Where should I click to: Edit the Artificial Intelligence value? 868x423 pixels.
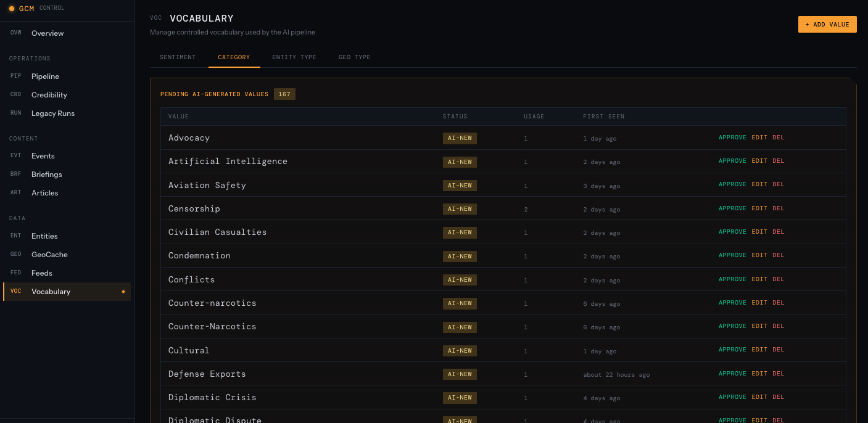[x=759, y=161]
